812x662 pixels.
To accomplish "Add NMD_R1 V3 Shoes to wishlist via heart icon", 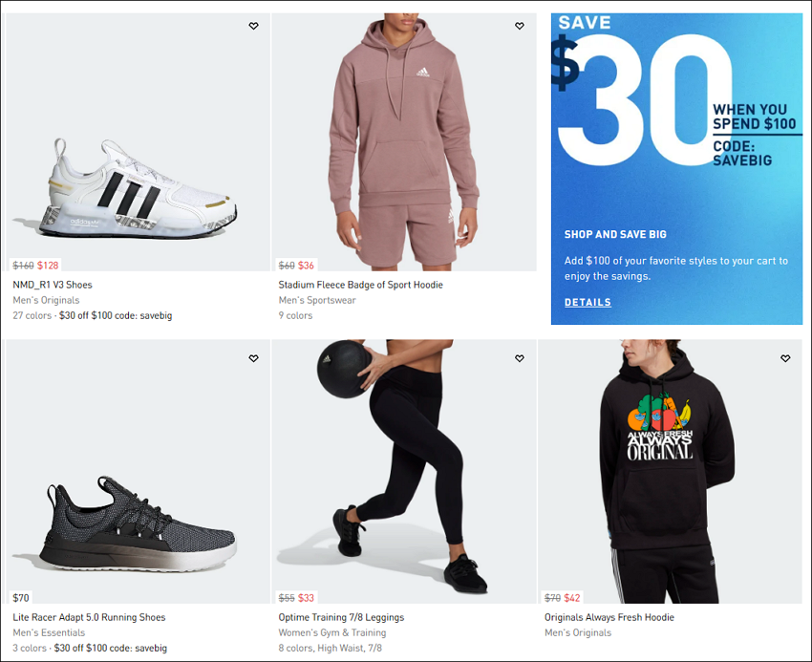I will click(x=253, y=26).
